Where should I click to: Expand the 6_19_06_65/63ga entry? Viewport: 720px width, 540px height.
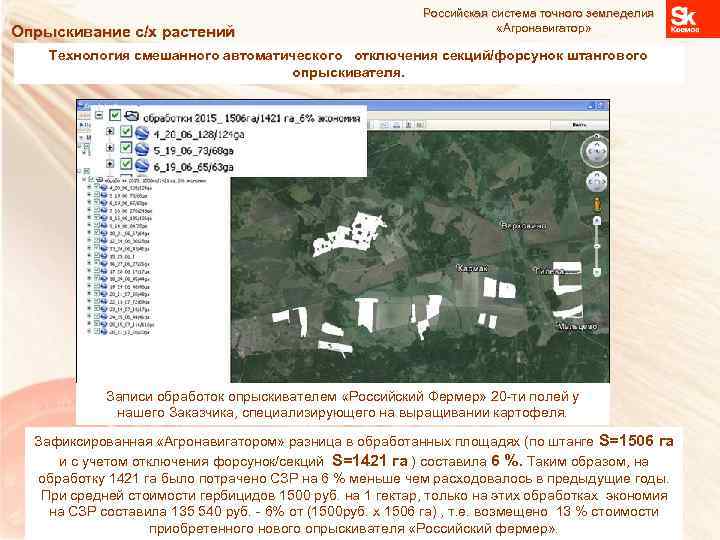click(110, 163)
